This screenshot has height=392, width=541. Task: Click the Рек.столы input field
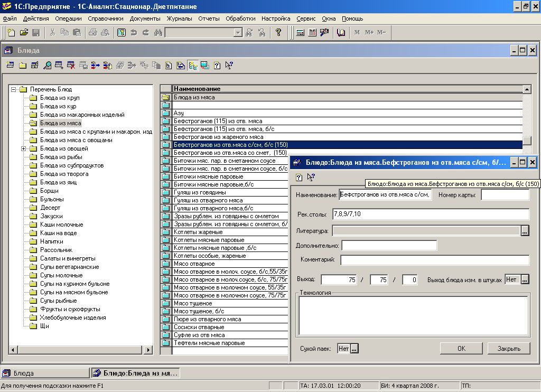[x=431, y=214]
